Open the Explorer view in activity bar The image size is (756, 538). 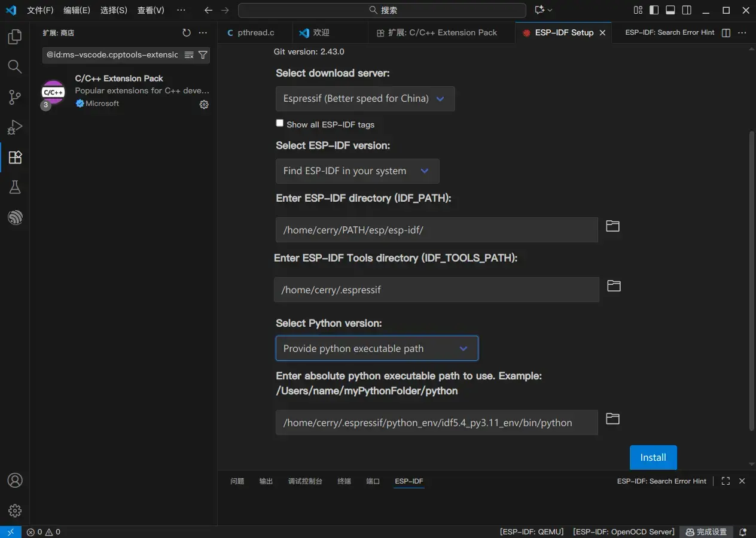pyautogui.click(x=15, y=37)
